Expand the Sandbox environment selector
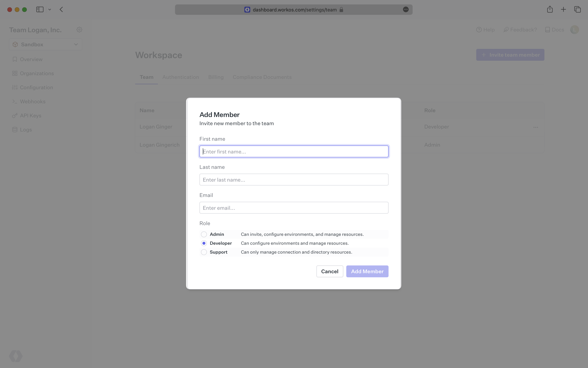588x368 pixels. pyautogui.click(x=45, y=44)
